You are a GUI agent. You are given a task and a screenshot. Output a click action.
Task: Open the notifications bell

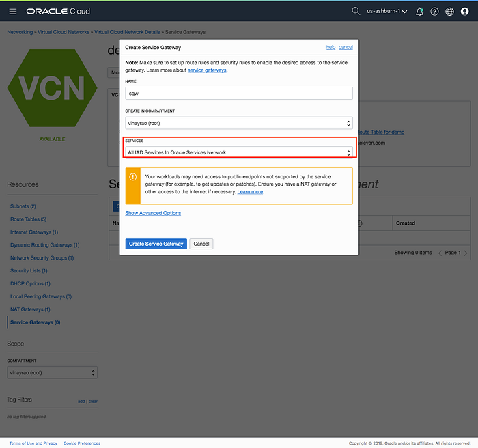point(419,12)
